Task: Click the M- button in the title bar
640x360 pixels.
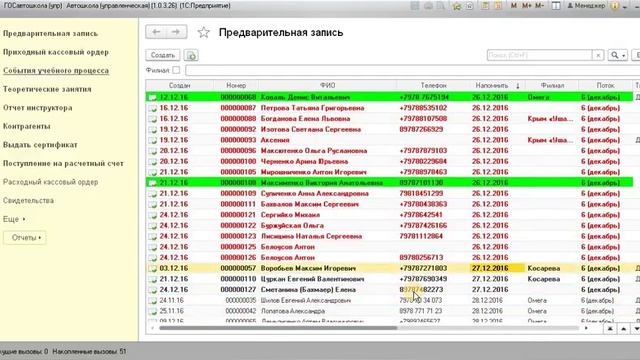Action: pyautogui.click(x=540, y=6)
